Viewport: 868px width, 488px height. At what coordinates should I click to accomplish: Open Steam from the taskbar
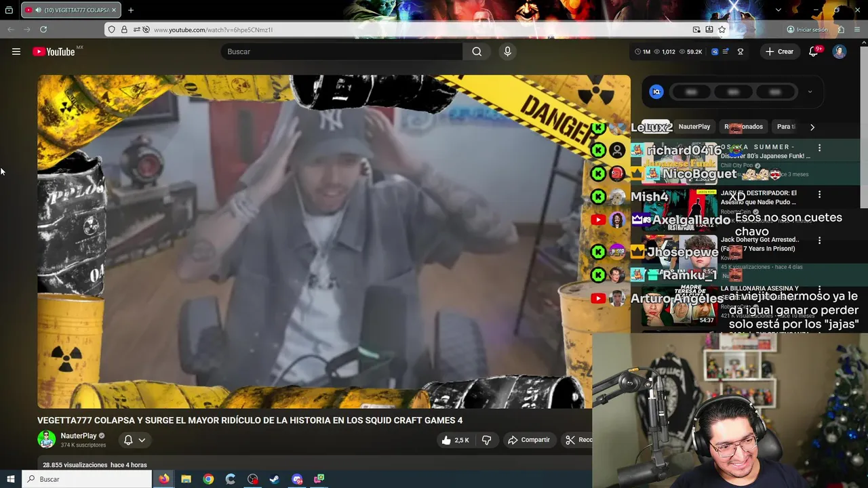coord(275,479)
